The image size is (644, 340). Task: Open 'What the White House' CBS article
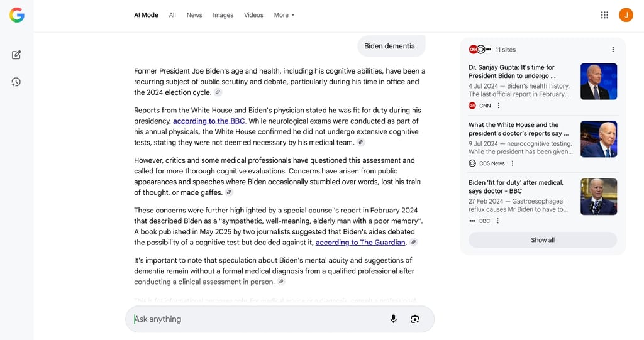pyautogui.click(x=519, y=129)
